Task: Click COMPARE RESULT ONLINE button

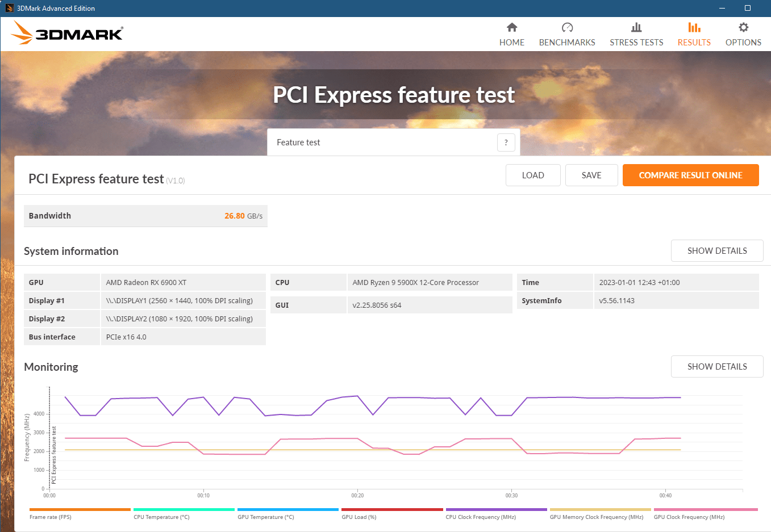Action: click(691, 175)
